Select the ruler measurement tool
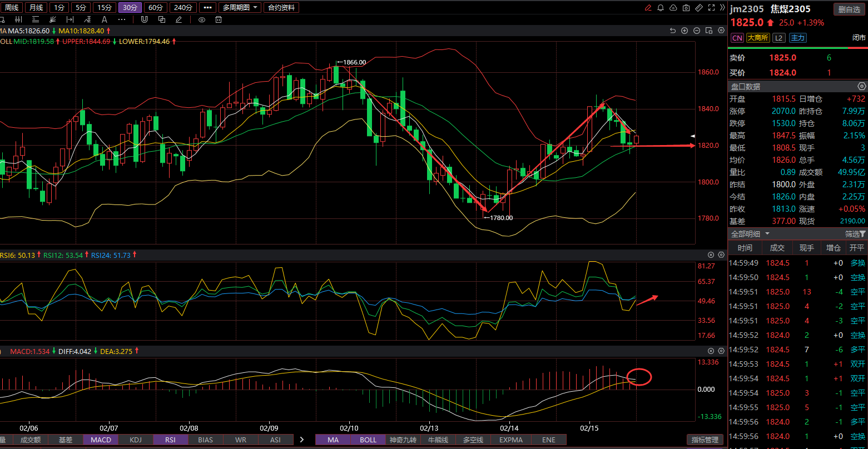868x449 pixels. coord(699,8)
